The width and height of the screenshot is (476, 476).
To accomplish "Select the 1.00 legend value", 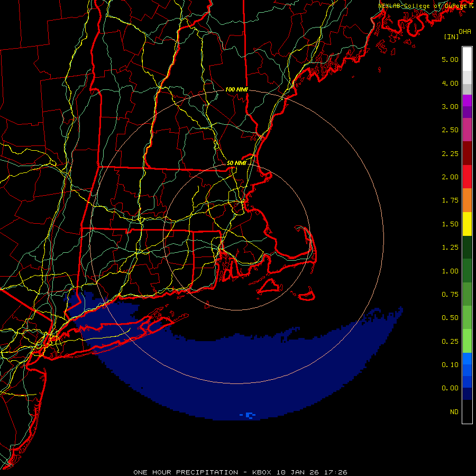I will [450, 271].
